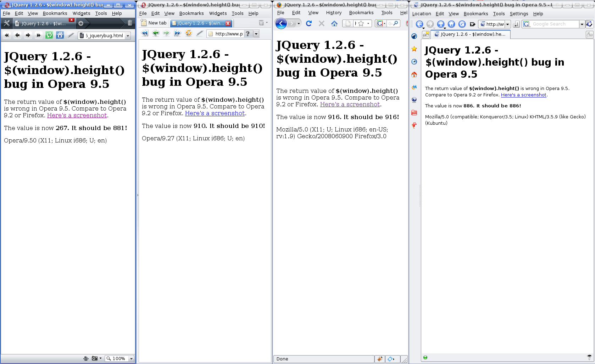Toggle the Opera 9.5 panels wrench button
The height and width of the screenshot is (364, 595).
pyautogui.click(x=6, y=23)
